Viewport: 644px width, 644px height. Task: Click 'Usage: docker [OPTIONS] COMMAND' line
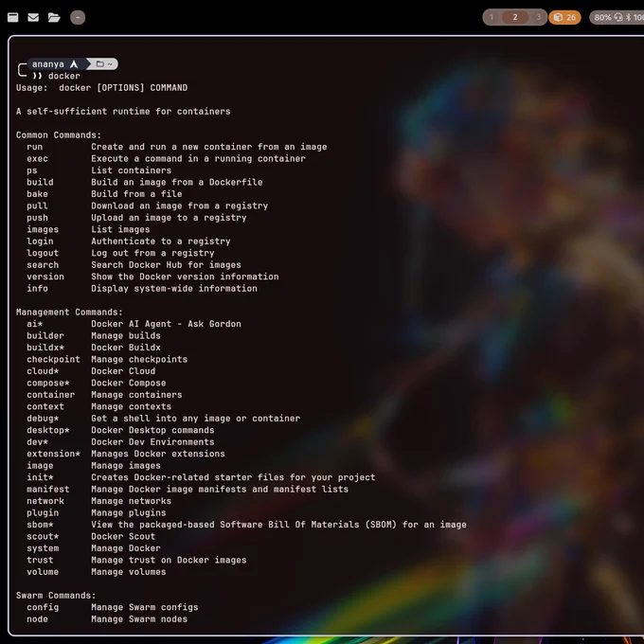(x=102, y=88)
